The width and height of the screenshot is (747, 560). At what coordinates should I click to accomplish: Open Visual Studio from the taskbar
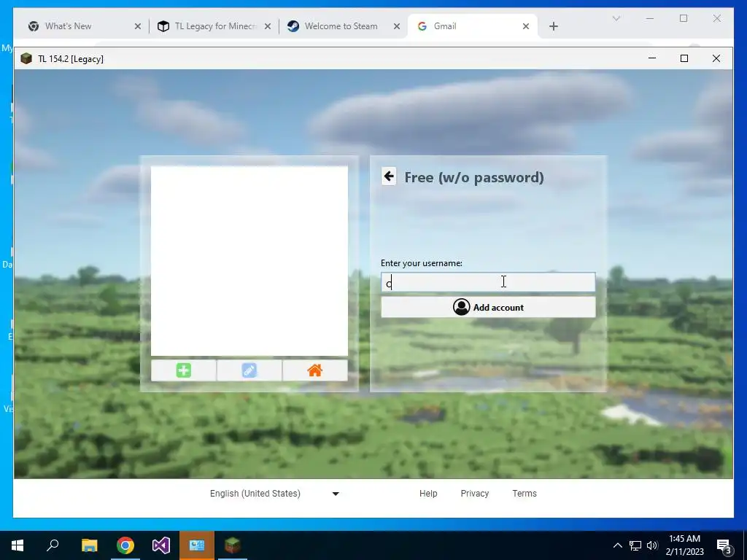point(161,545)
